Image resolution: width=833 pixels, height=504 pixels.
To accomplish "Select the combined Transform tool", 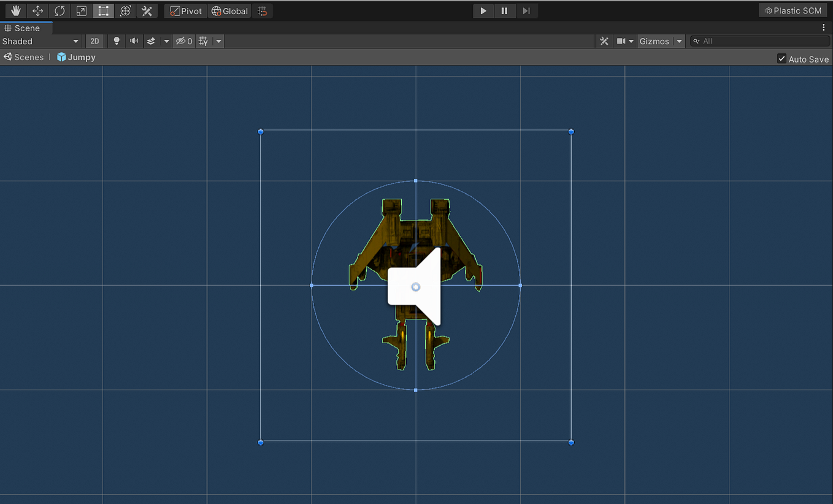I will pos(125,10).
